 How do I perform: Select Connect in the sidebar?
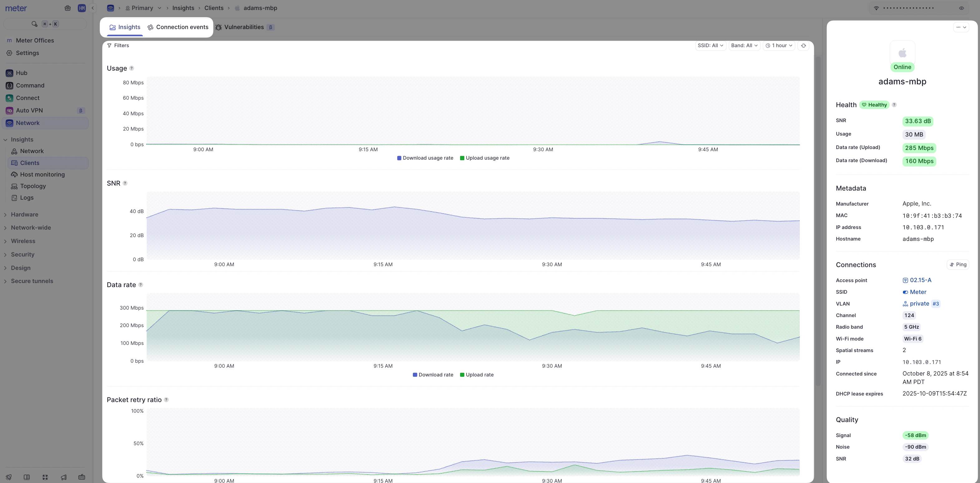(27, 98)
